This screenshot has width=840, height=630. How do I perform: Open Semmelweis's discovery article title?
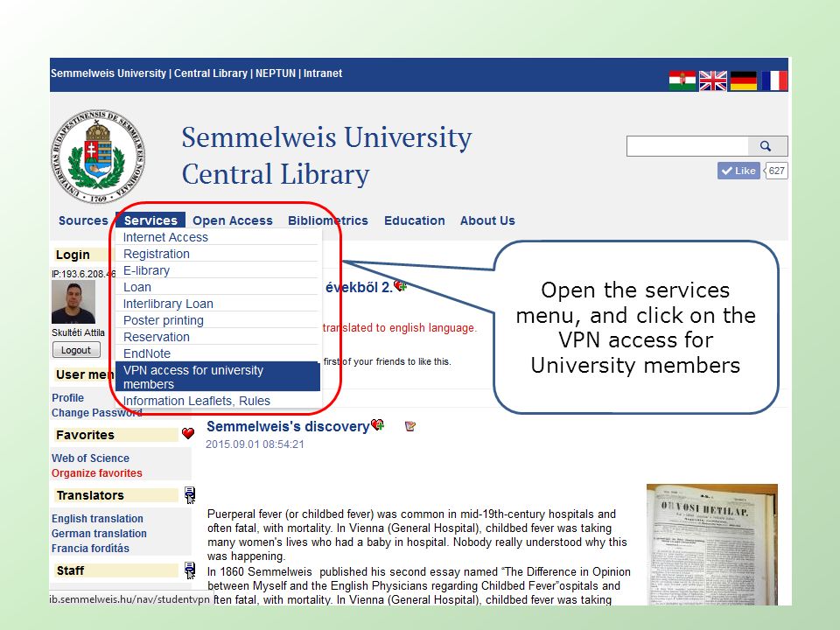tap(288, 426)
